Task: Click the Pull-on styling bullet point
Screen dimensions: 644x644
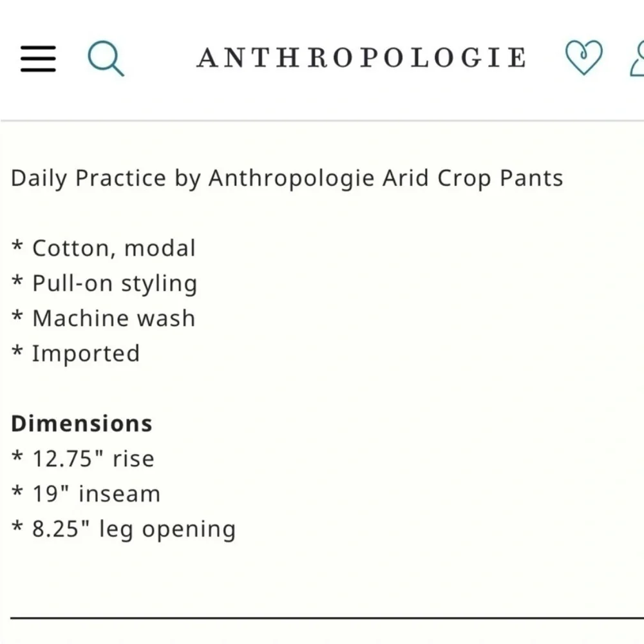Action: click(x=104, y=283)
